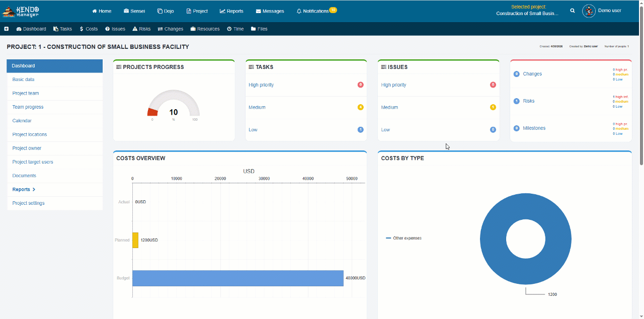
Task: Open the Milestones link in summary card
Action: pyautogui.click(x=534, y=128)
